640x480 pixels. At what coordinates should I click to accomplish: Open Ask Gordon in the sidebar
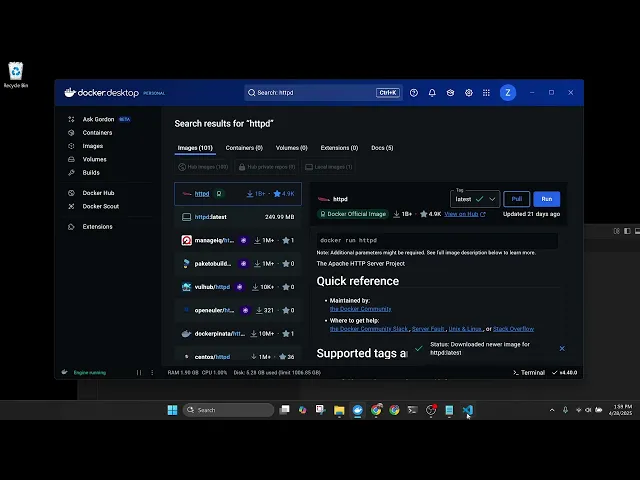[98, 119]
